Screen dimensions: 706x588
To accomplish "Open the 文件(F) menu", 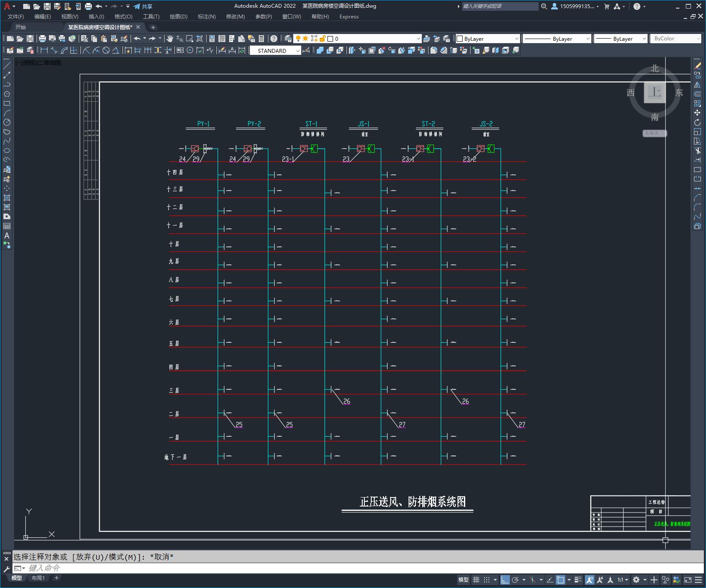I will click(16, 16).
